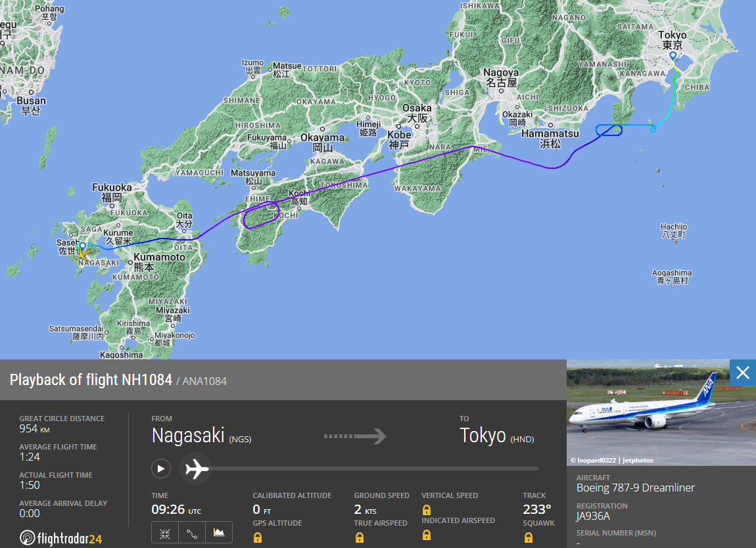The image size is (756, 548).
Task: Open the leopard0322 Jetphotos credit link
Action: pos(612,461)
